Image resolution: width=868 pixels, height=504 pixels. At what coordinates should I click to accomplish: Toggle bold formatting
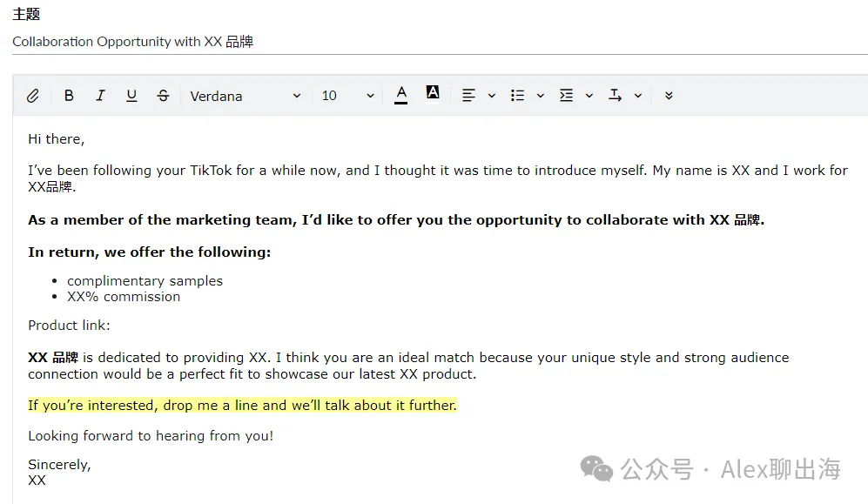pyautogui.click(x=69, y=96)
